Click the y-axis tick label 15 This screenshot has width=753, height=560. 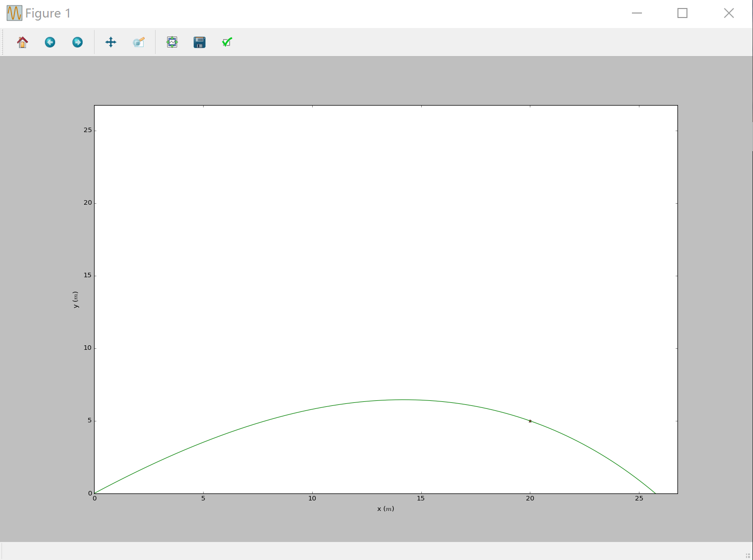pos(88,275)
